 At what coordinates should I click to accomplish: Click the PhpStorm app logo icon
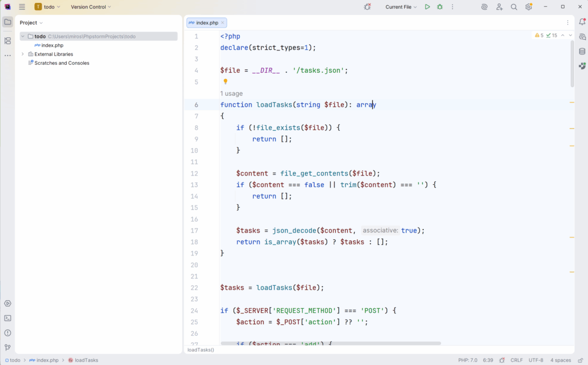7,7
